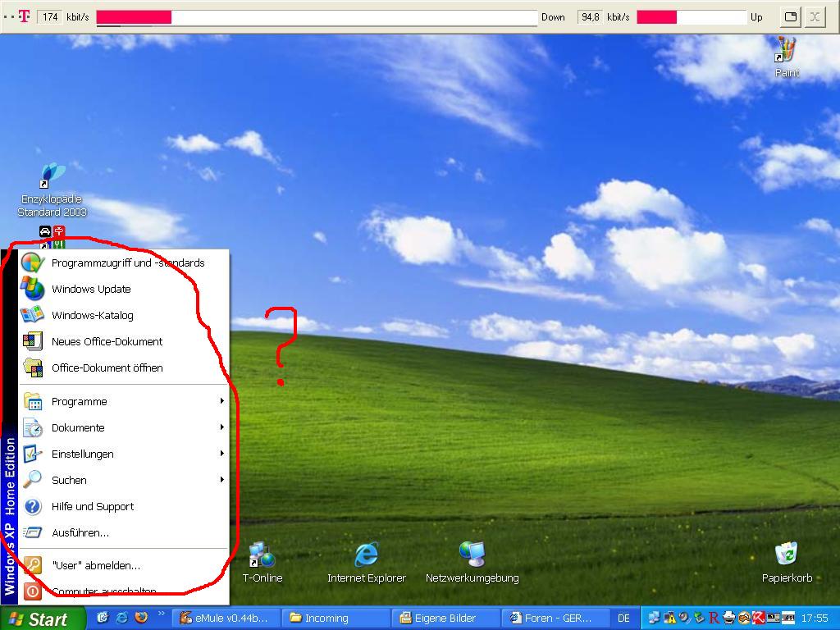The image size is (840, 630).
Task: Choose Neues Office-Dokument in Start menu
Action: [x=124, y=342]
